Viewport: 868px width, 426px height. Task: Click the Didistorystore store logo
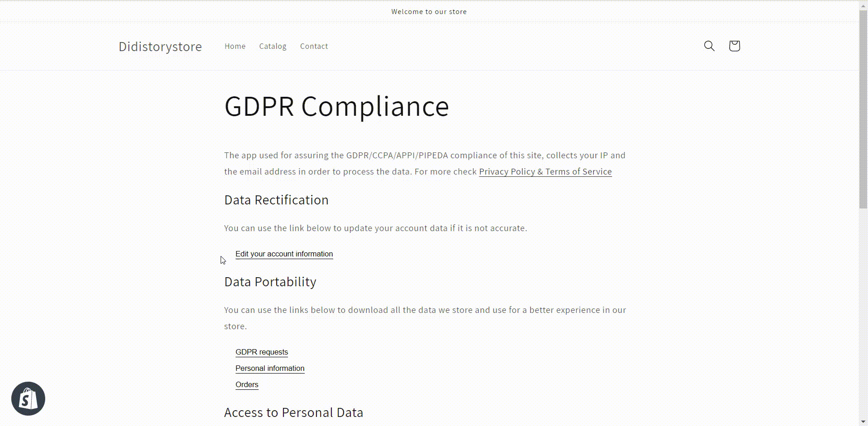pos(160,47)
